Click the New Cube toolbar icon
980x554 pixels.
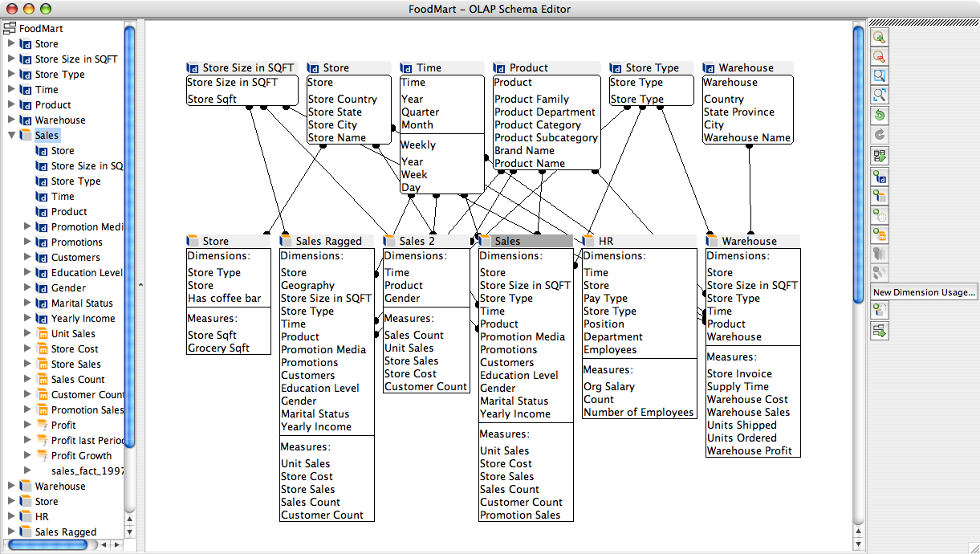coord(880,196)
